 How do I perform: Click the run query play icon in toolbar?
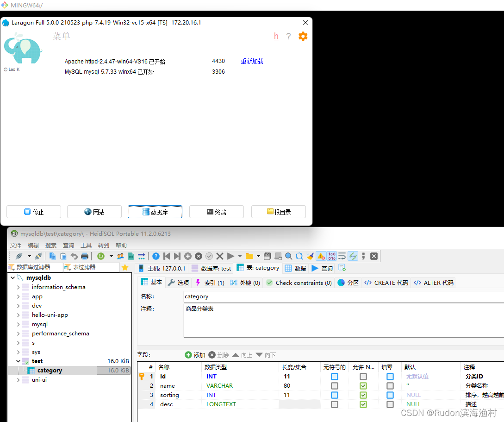[x=230, y=256]
